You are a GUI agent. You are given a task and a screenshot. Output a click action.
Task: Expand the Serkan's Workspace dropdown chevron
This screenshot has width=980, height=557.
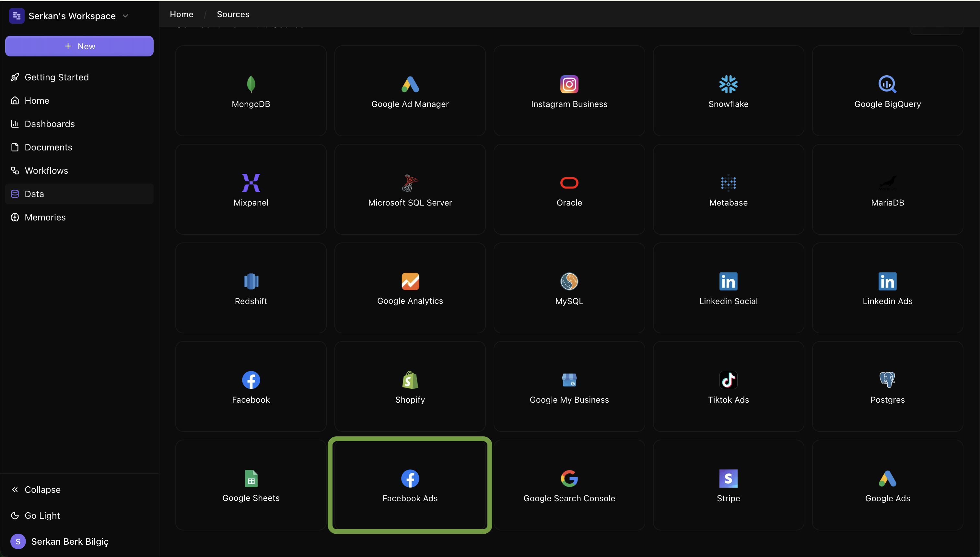coord(125,16)
